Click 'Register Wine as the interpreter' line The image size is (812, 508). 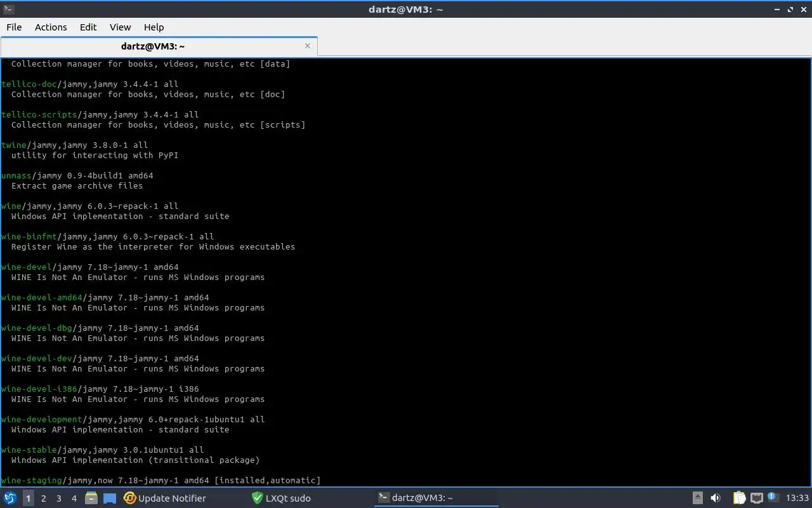(153, 246)
